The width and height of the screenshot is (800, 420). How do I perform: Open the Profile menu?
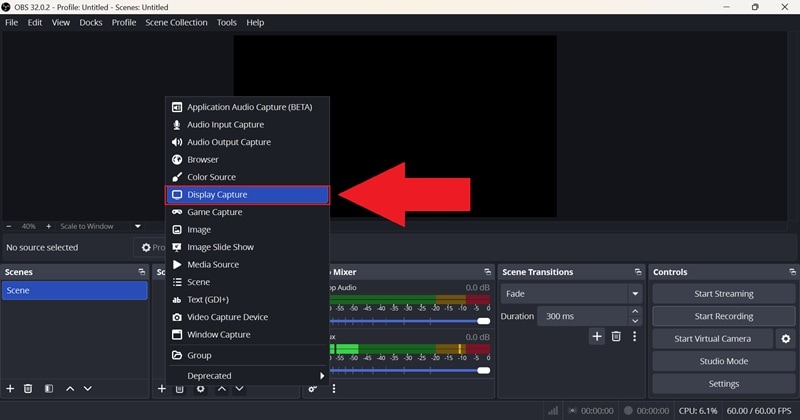point(124,22)
